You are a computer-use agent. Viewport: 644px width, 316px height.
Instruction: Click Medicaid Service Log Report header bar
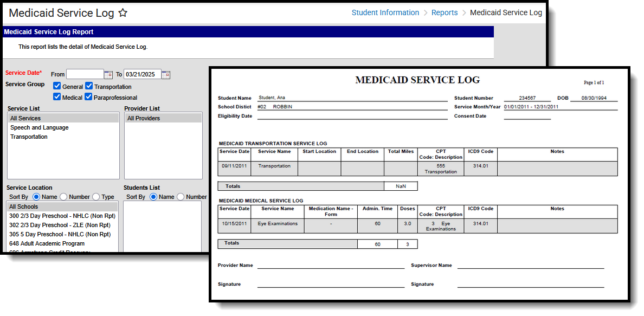(x=248, y=31)
